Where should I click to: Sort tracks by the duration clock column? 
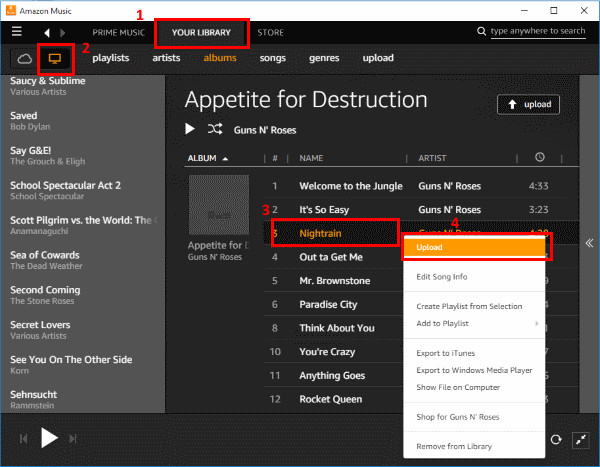pos(540,158)
